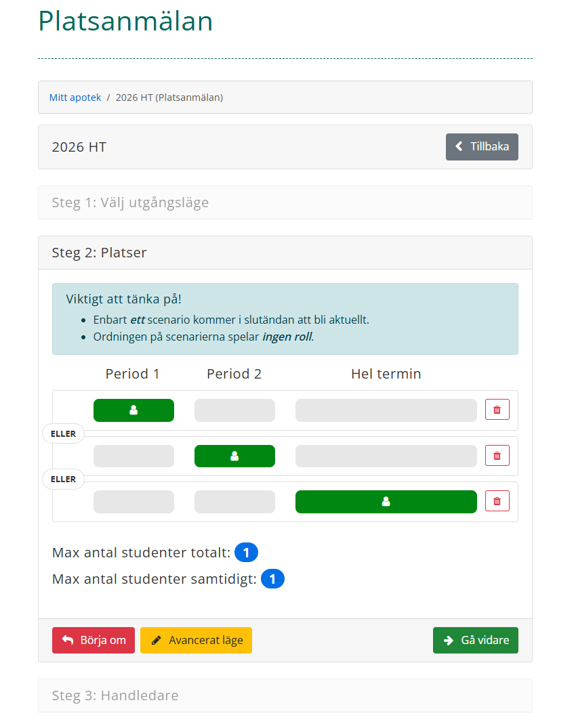
Task: Remove the third scenario with trash icon
Action: tap(497, 501)
